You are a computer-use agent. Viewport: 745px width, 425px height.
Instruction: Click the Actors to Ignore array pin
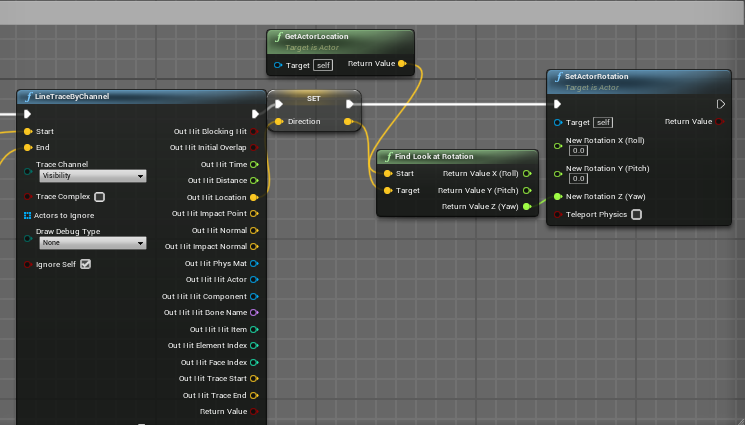click(27, 215)
